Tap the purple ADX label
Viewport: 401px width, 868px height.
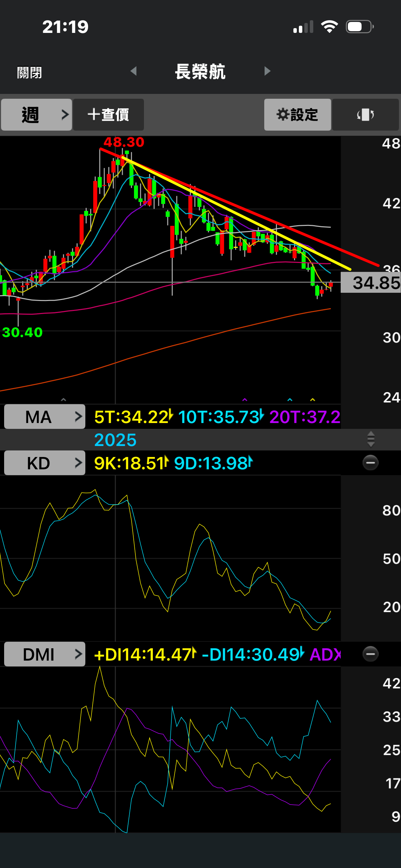[325, 654]
